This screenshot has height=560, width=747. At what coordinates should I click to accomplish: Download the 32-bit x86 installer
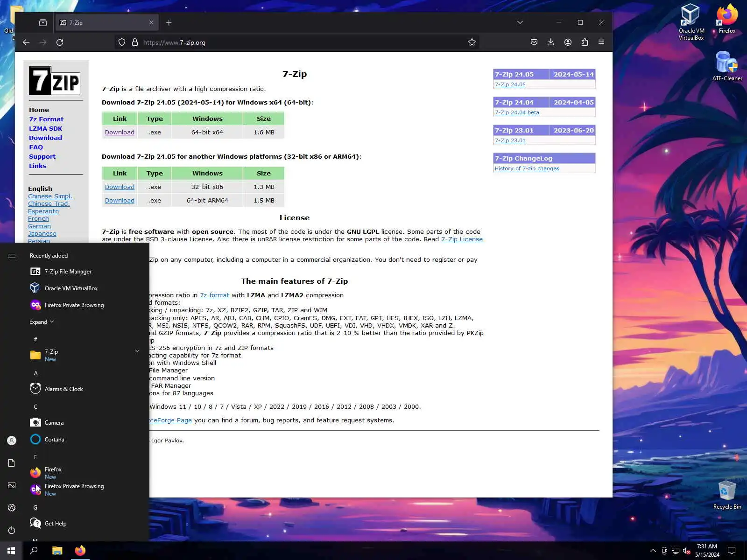tap(120, 187)
